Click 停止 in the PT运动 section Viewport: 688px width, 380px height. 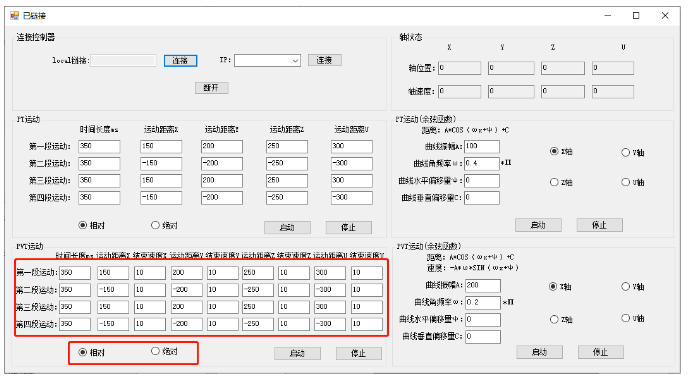click(348, 227)
